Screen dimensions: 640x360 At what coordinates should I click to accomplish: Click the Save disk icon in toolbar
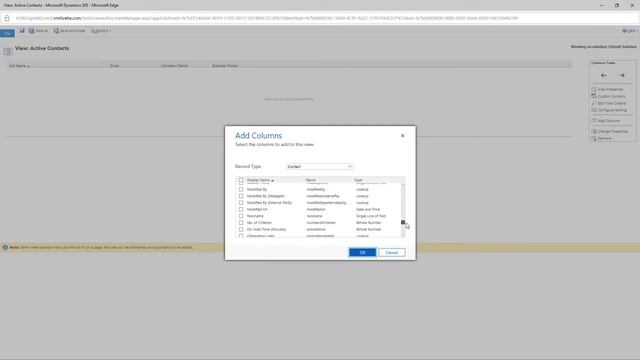tap(22, 31)
